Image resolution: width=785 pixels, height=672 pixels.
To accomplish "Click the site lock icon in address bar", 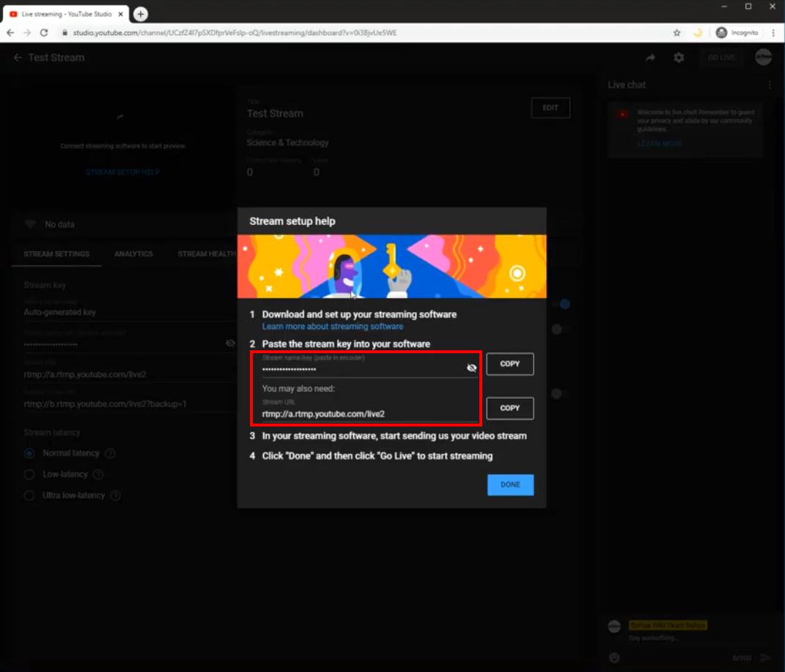I will (x=65, y=32).
